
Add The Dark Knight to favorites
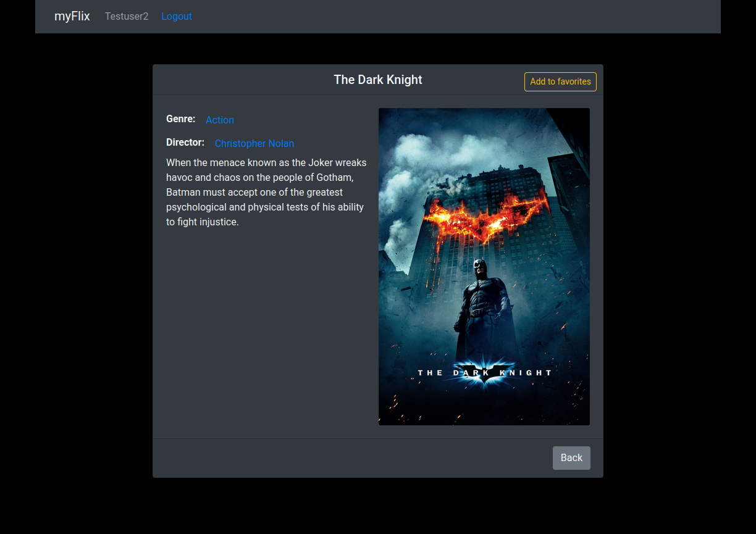560,81
